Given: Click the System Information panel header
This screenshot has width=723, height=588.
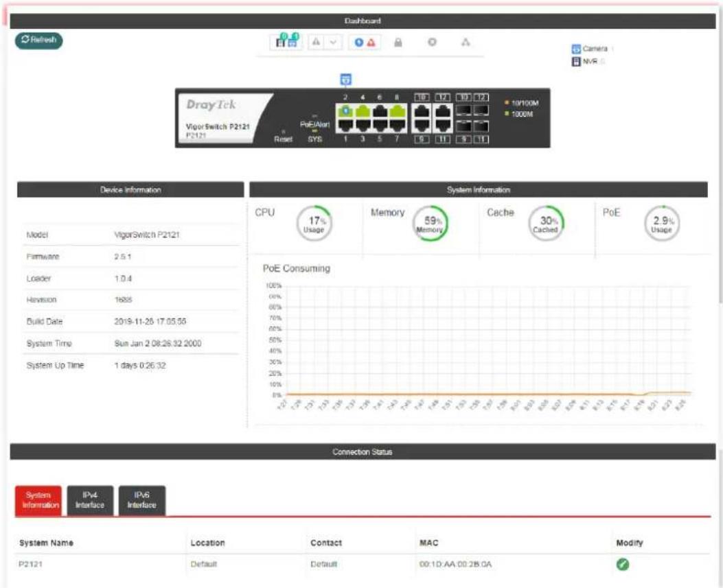Looking at the screenshot, I should click(x=478, y=190).
